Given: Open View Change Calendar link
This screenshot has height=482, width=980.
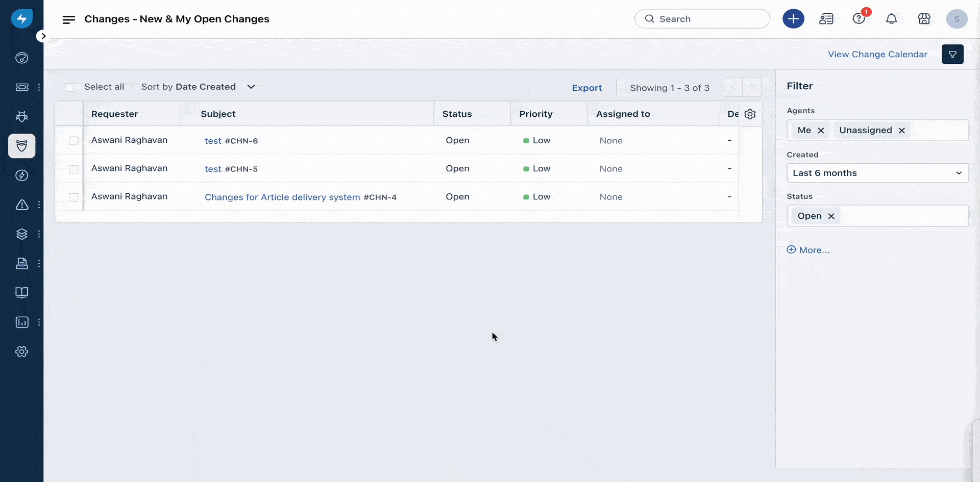Looking at the screenshot, I should click(877, 54).
